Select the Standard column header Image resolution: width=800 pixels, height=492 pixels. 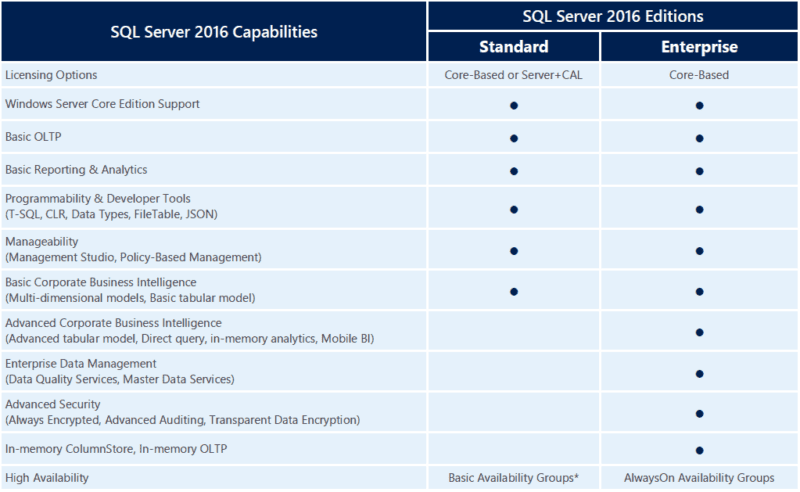pos(514,47)
